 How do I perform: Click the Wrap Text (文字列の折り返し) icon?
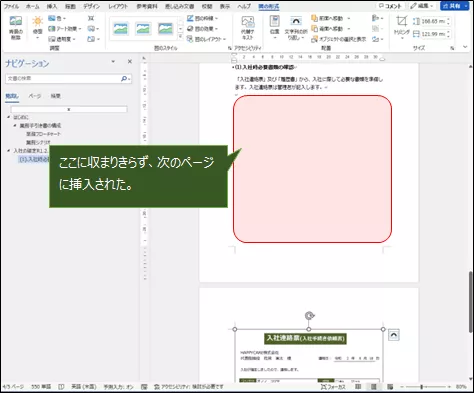pyautogui.click(x=296, y=28)
